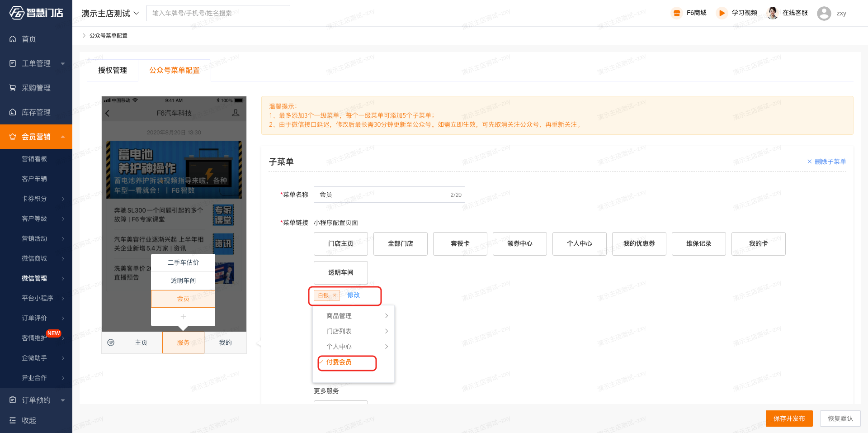Collapse sidebar with 收起 icon
This screenshot has height=433, width=868.
[x=13, y=420]
